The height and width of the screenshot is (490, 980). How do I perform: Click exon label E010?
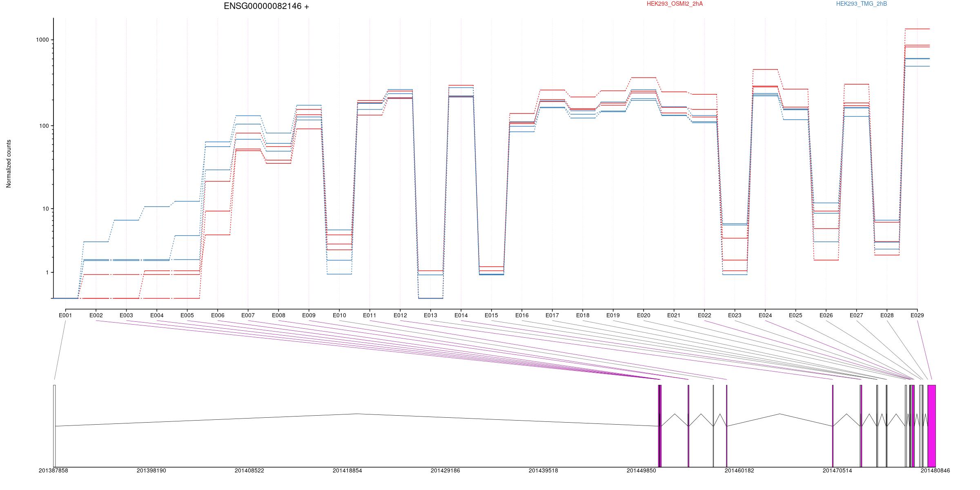339,315
